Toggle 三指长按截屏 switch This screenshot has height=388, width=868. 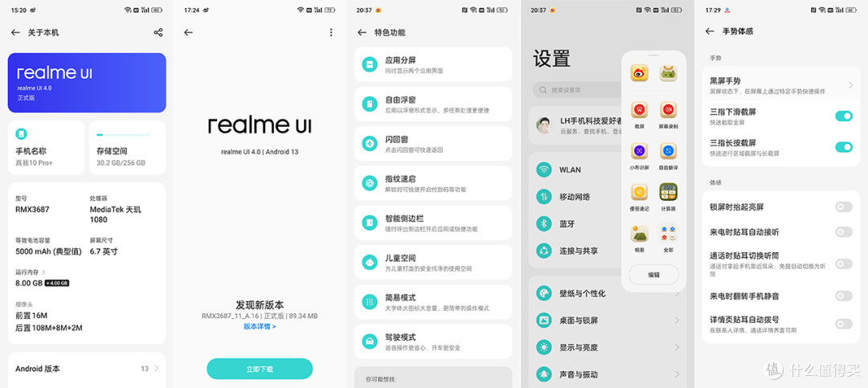click(844, 147)
